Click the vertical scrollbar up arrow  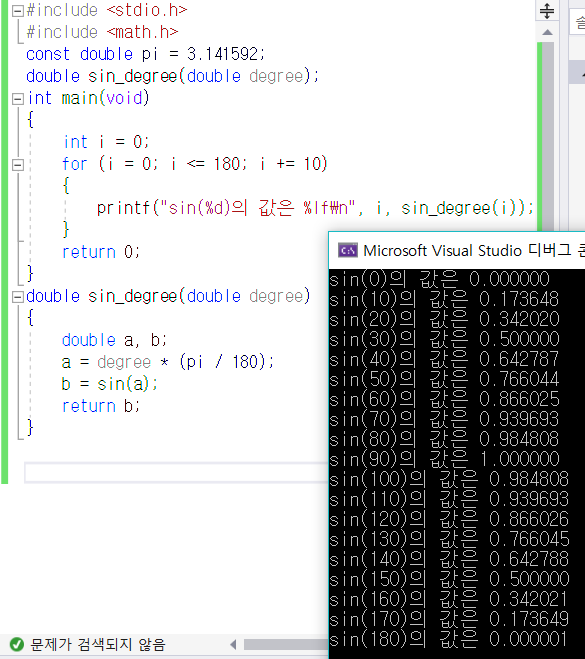pos(547,32)
